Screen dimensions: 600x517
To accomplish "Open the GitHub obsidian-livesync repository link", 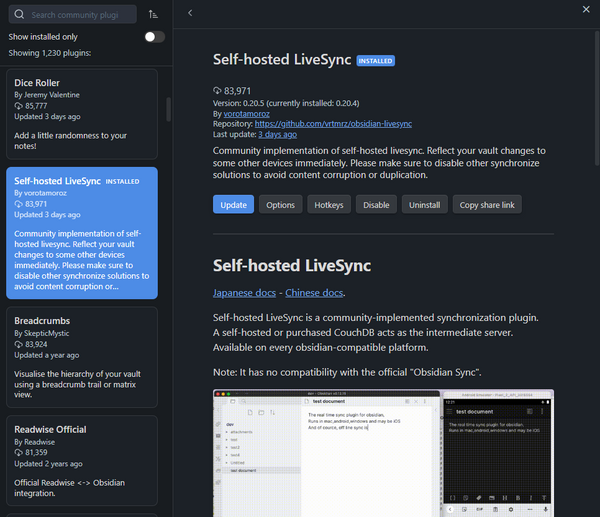I will 333,124.
